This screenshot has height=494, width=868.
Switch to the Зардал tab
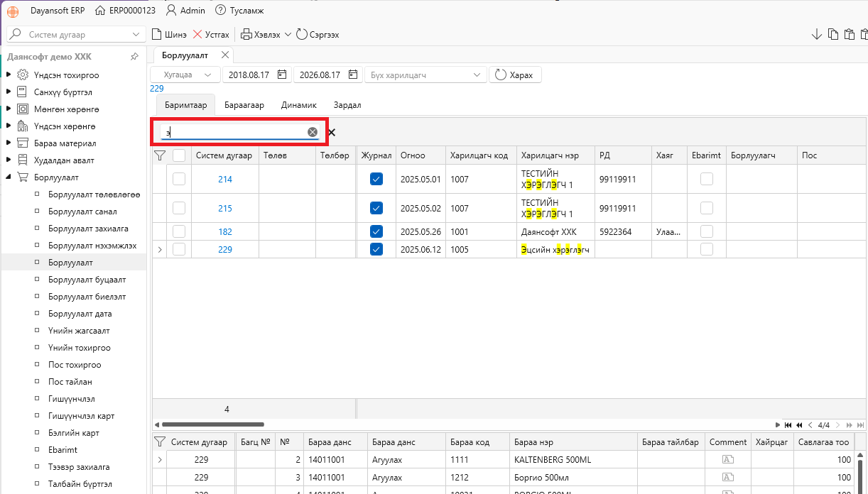347,105
